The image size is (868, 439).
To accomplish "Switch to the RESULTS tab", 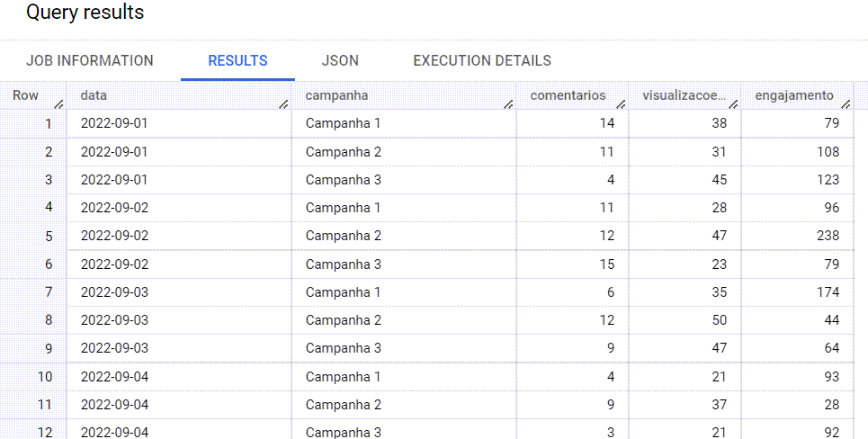I will tap(237, 61).
